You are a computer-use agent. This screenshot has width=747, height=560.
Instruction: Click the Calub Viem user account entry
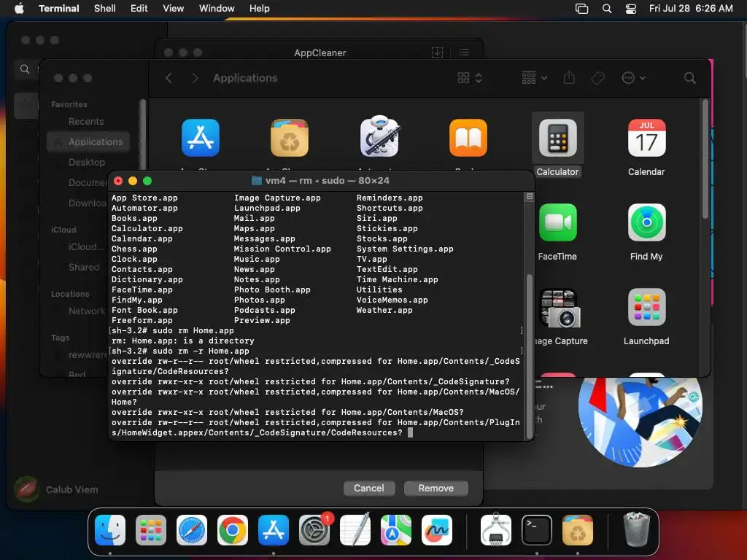[x=56, y=489]
